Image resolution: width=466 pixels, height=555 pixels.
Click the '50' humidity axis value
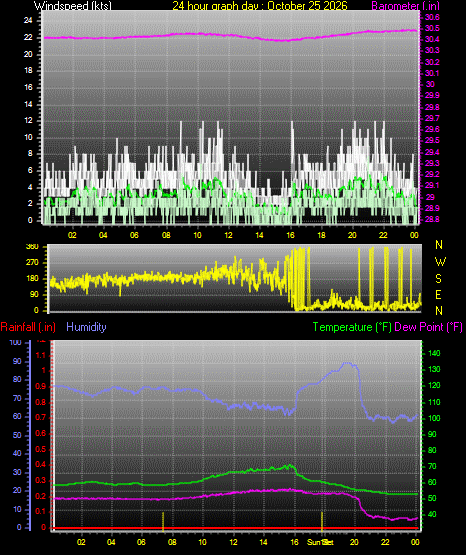[x=17, y=435]
